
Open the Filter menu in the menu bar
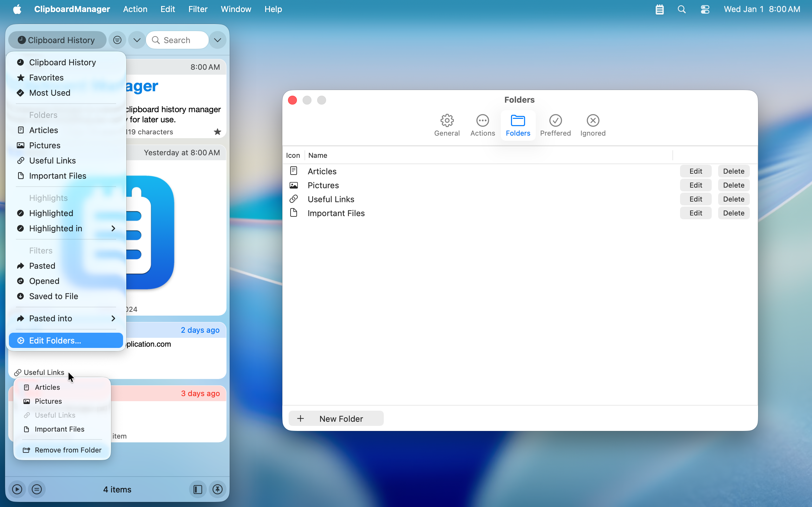[x=198, y=10]
